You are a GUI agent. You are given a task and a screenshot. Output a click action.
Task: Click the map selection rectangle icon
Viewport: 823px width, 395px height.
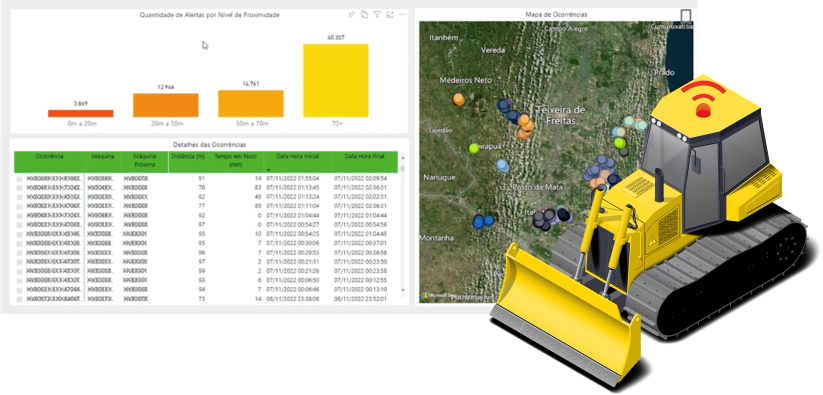(685, 15)
